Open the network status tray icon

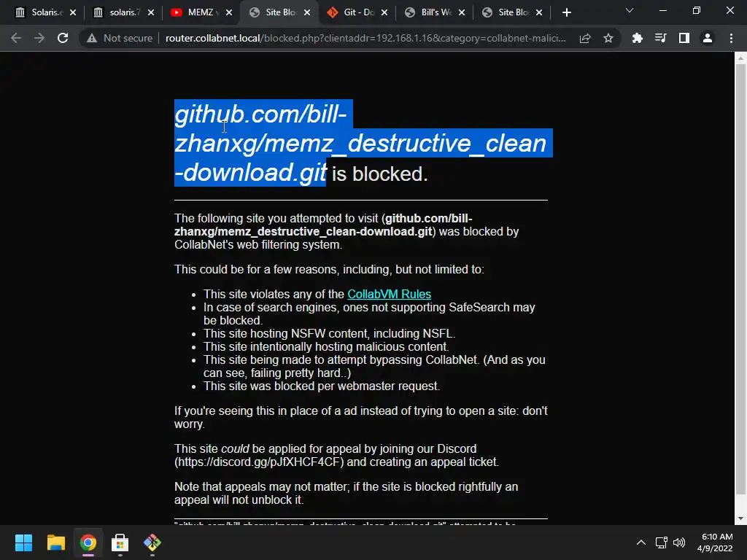[x=661, y=542]
